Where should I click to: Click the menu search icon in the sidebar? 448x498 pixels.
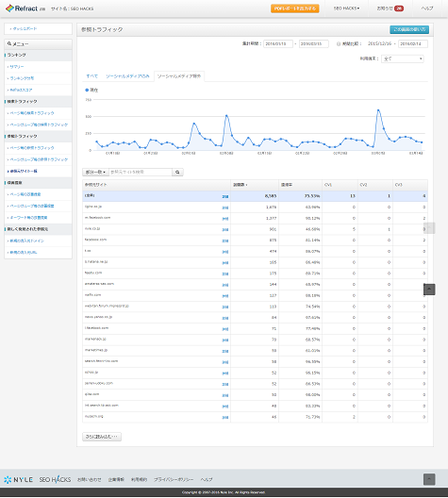click(9, 43)
